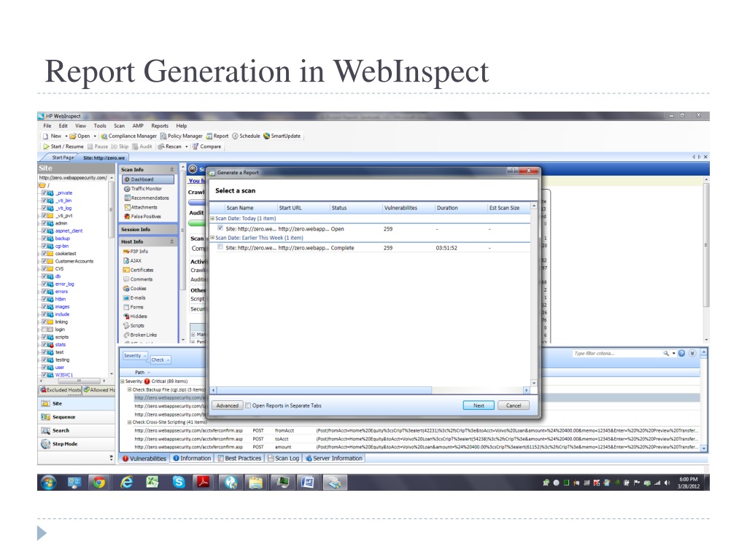Open False Positives in Scan Info

click(x=142, y=216)
